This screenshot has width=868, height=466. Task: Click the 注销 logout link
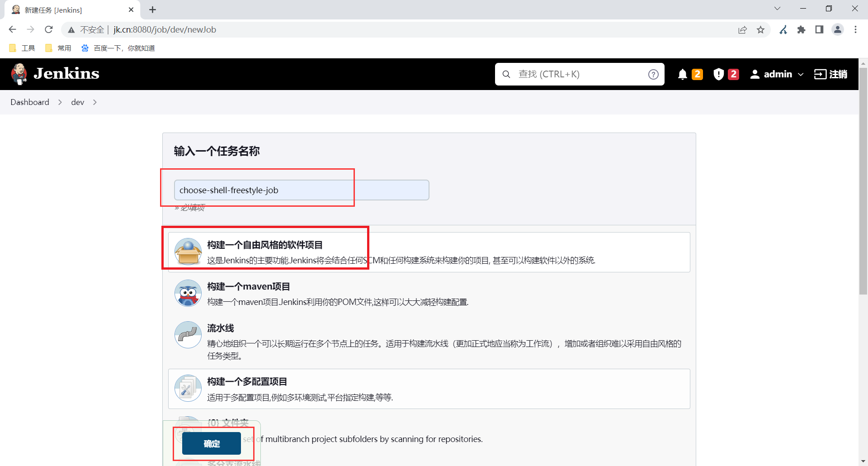tap(830, 74)
